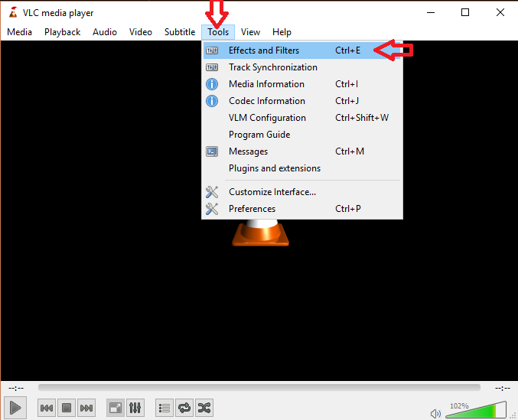Close the VLC media player window
This screenshot has height=420, width=518.
(500, 12)
